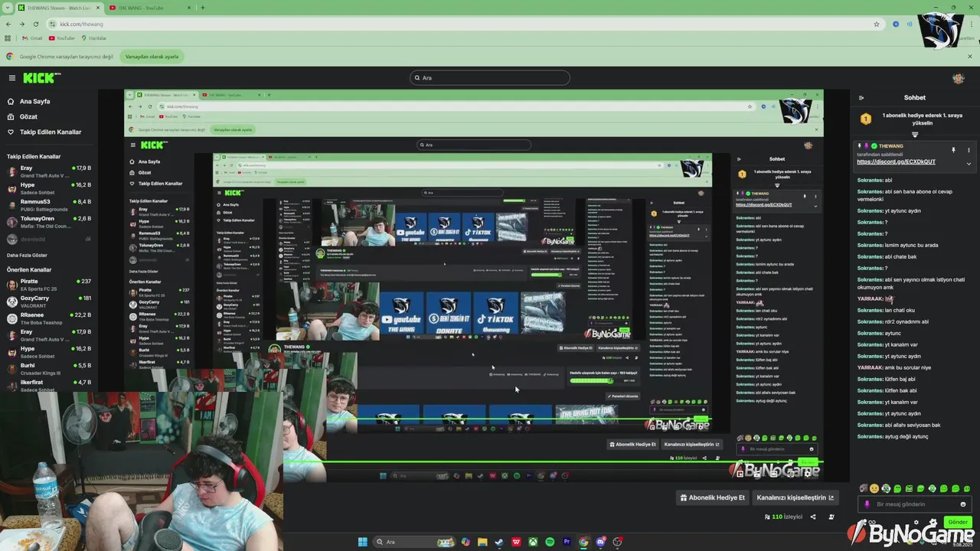Click the KICK logo

(x=41, y=78)
